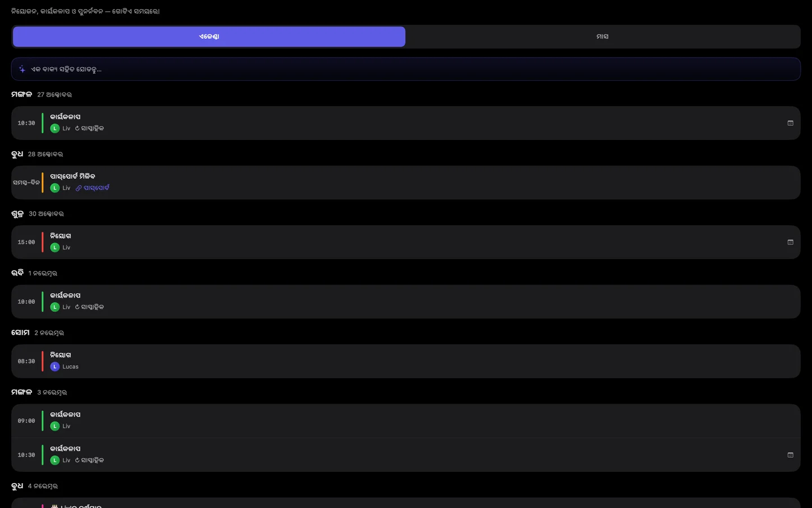The height and width of the screenshot is (508, 812).
Task: Select the ମଙ୍ଗଳ 27 ଅକ୍ଟୋବର day header
Action: pos(42,94)
